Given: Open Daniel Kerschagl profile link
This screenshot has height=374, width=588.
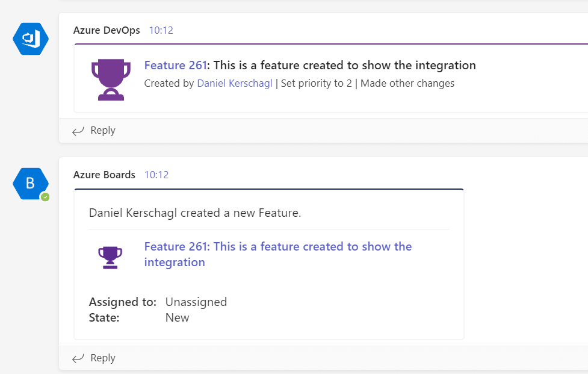Looking at the screenshot, I should (235, 83).
